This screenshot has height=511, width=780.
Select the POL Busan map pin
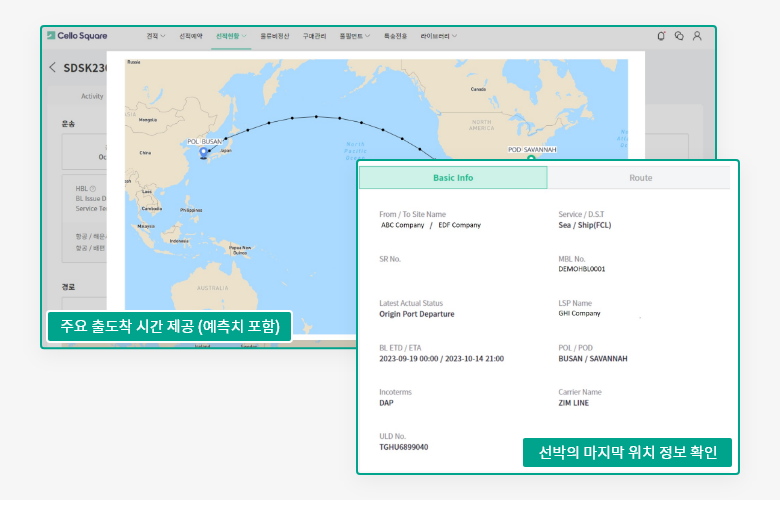[204, 153]
